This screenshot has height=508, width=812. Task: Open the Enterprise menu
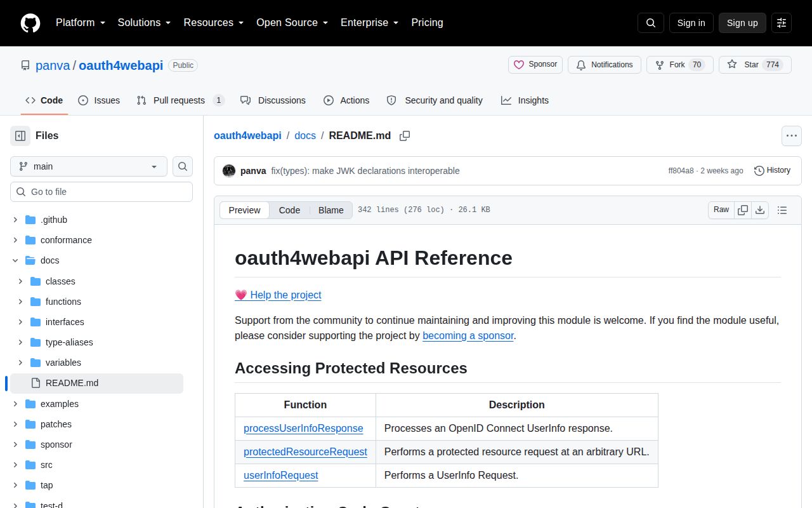369,23
